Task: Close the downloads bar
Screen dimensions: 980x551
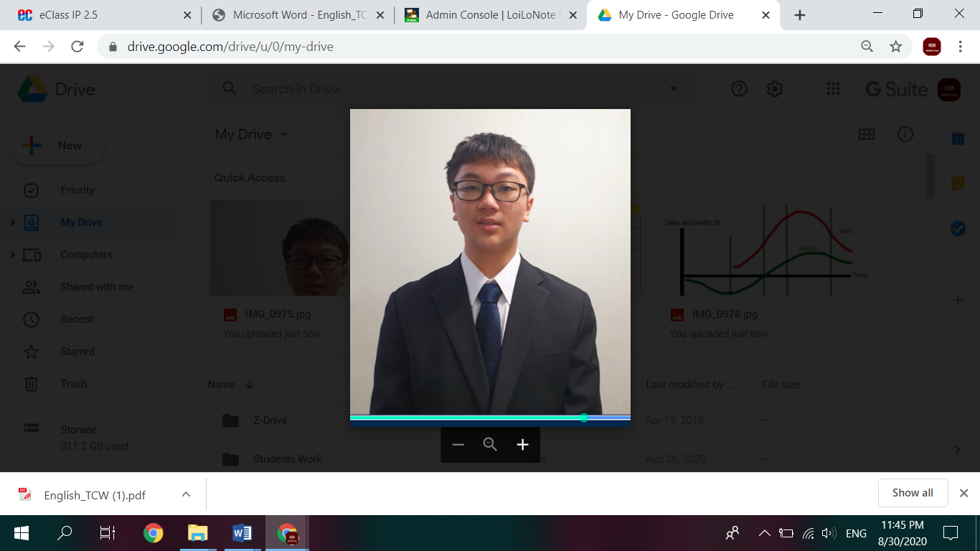Action: pos(964,493)
